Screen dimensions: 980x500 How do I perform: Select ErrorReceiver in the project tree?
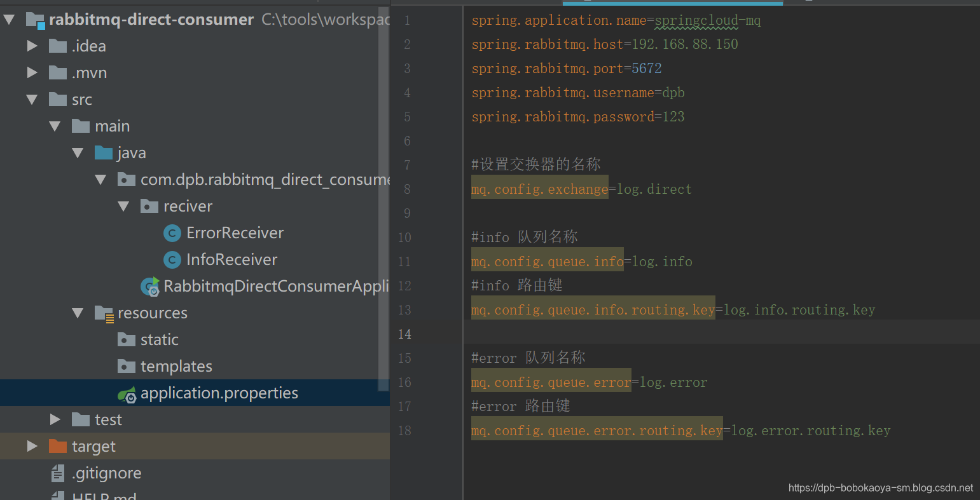[235, 233]
